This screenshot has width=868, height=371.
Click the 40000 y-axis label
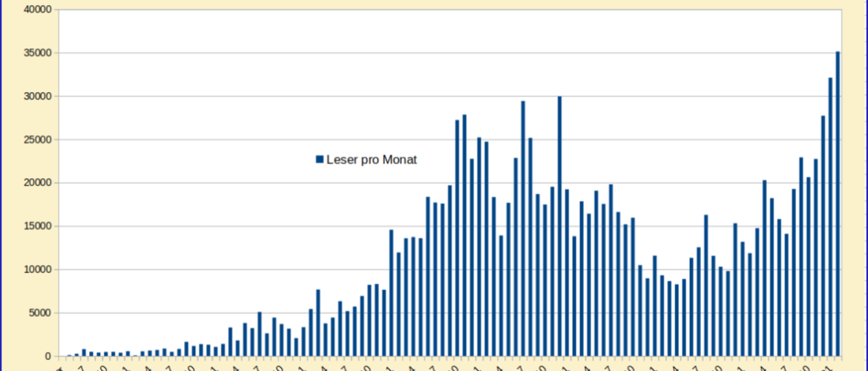(x=35, y=10)
